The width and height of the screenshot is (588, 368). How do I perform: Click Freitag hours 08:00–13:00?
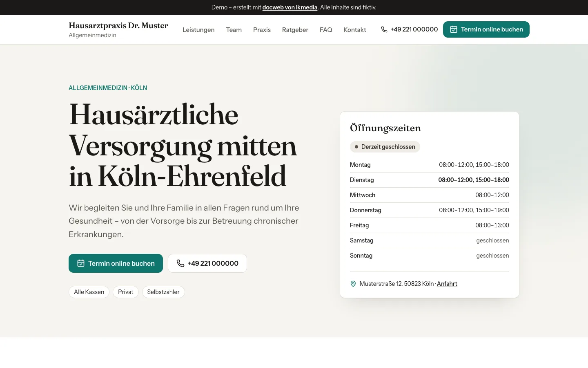[492, 225]
